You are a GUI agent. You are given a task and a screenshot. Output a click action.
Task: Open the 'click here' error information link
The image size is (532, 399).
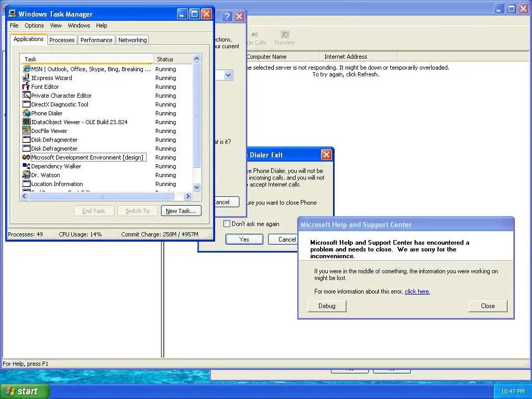click(417, 291)
